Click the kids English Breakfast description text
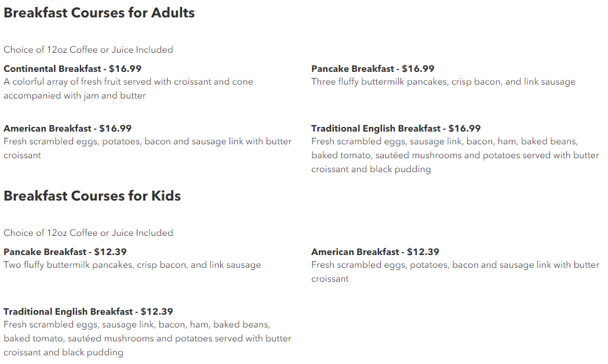The image size is (608, 364). coord(147,338)
